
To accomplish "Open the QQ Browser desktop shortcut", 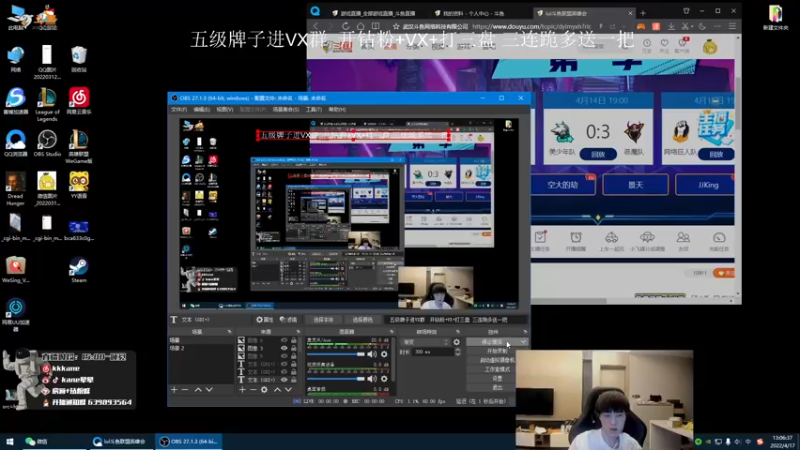I will coord(15,143).
